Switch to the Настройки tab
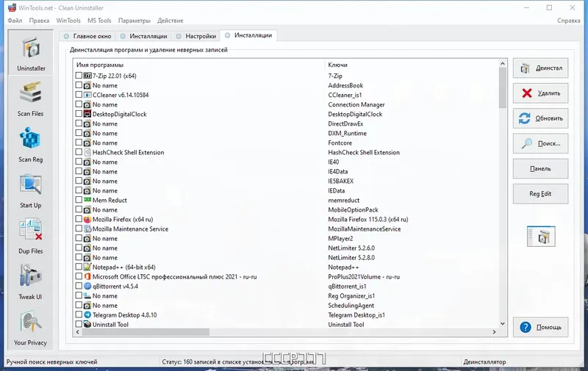 [x=196, y=36]
